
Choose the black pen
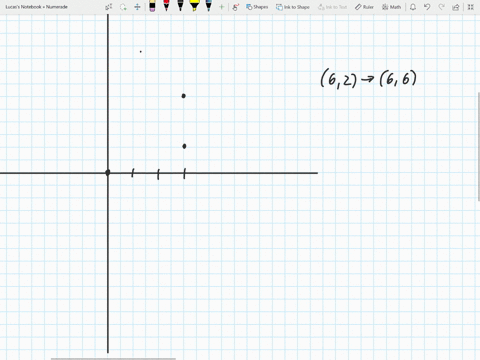point(180,6)
